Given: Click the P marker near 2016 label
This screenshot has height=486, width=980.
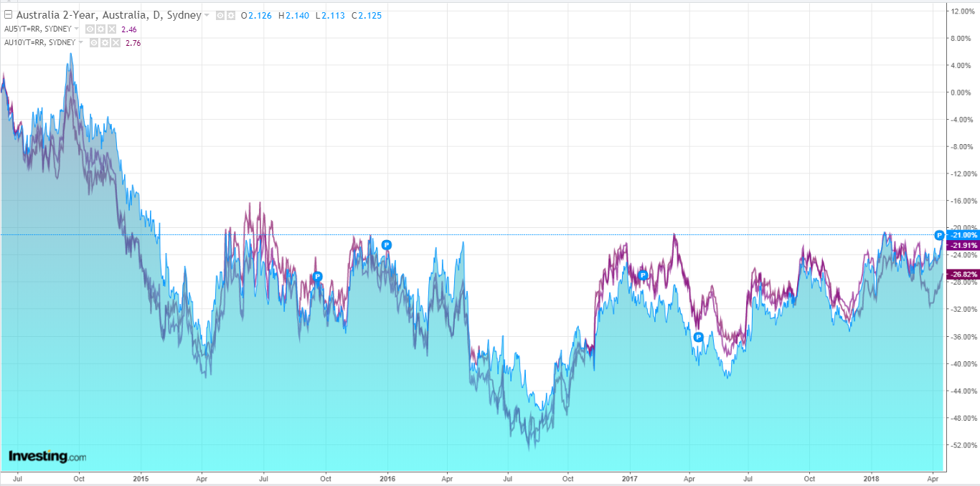Looking at the screenshot, I should point(386,245).
